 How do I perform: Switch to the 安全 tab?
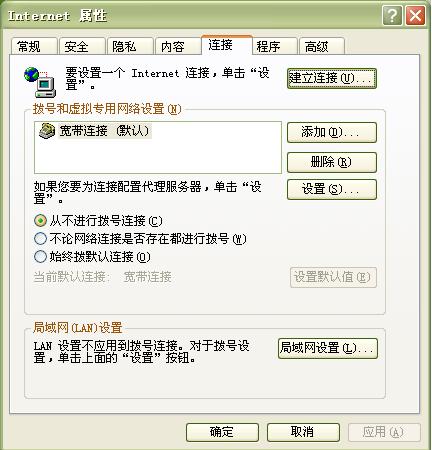[x=82, y=46]
